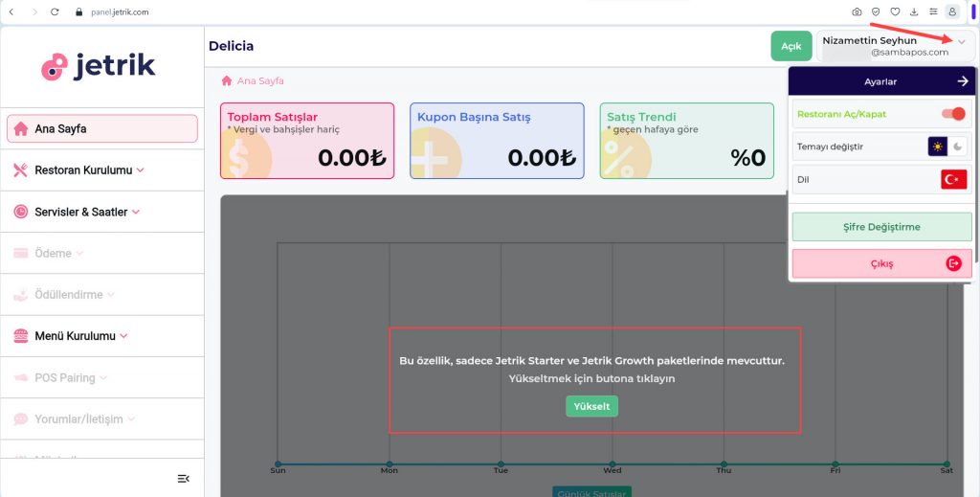Click the arrow icon beside Ayarlar

coord(963,82)
